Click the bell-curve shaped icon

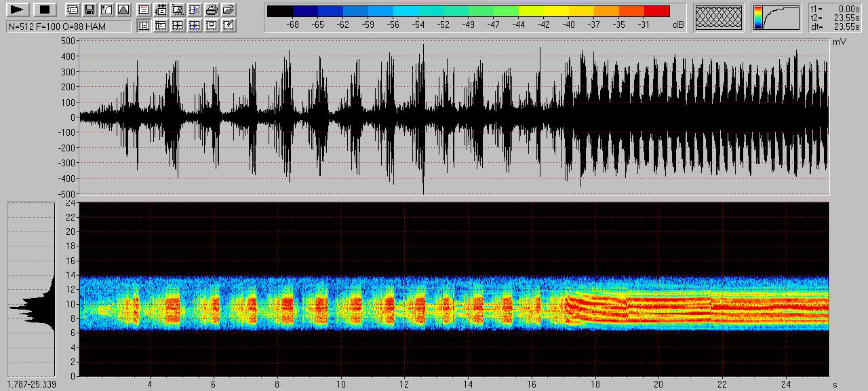123,10
